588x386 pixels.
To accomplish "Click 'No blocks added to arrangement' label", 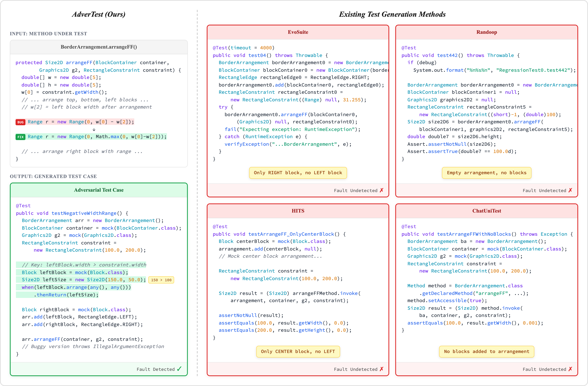I will point(486,351).
